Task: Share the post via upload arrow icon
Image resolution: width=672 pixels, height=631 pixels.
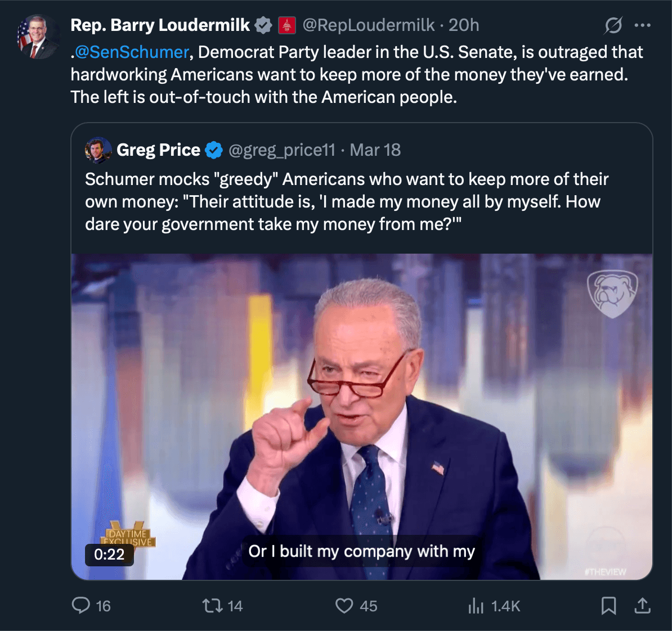Action: [642, 606]
